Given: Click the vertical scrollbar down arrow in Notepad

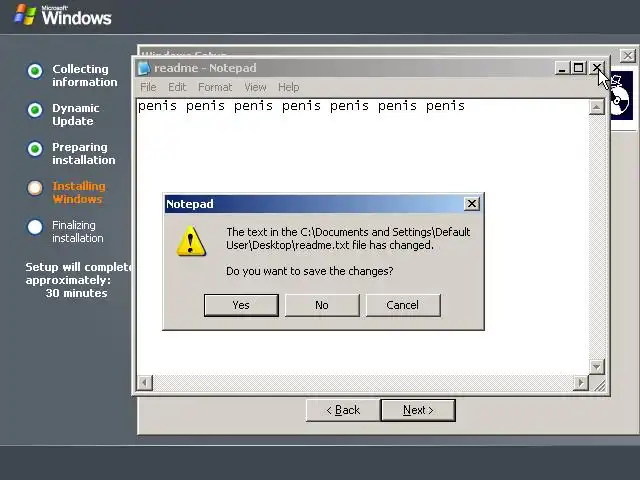Looking at the screenshot, I should pos(596,367).
